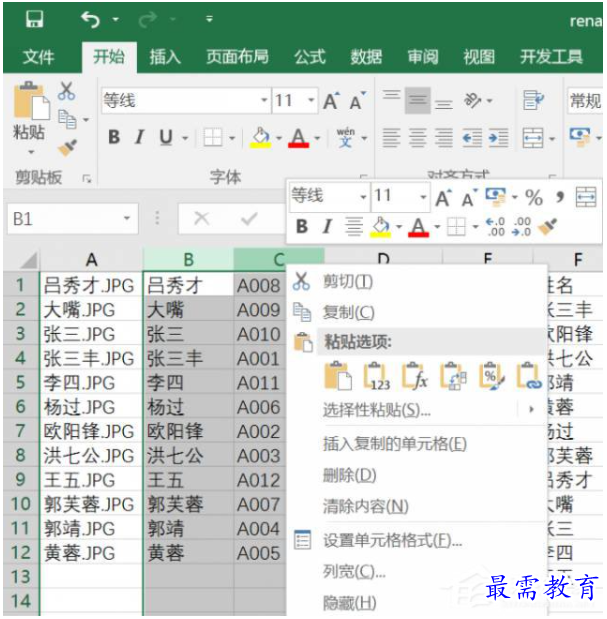
Task: Open the undo history dropdown arrow
Action: point(116,19)
